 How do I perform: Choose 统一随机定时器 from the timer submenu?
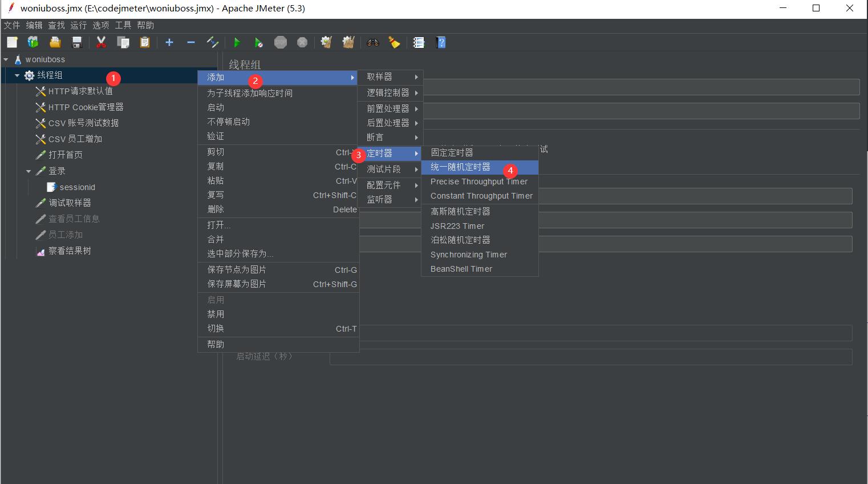pos(480,167)
